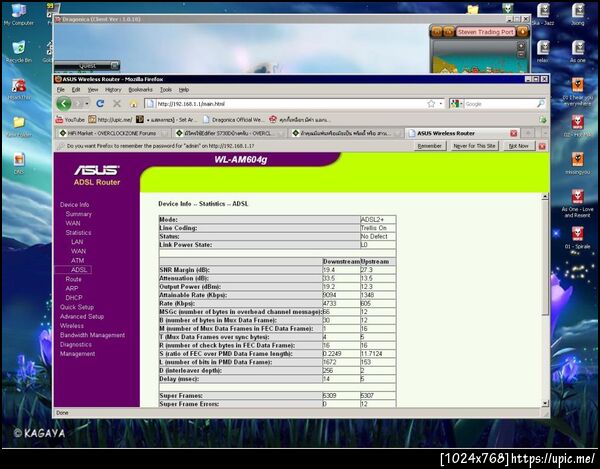
Task: Close the ASUS Wireless Router tab
Action: pos(514,133)
